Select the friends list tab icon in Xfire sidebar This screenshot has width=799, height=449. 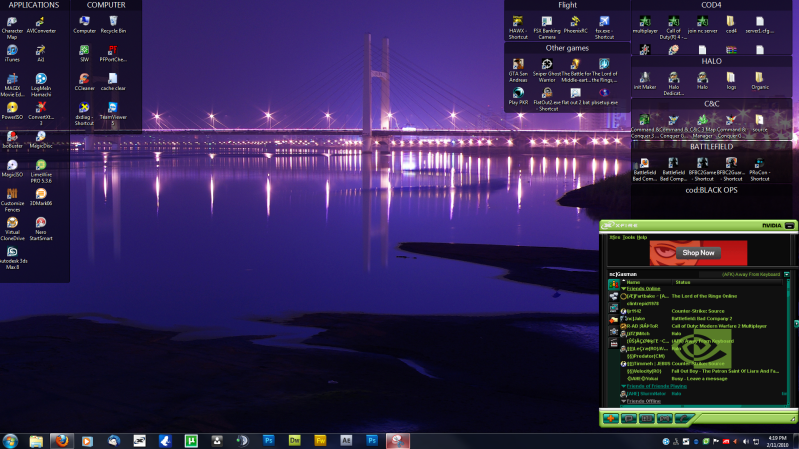pyautogui.click(x=614, y=284)
